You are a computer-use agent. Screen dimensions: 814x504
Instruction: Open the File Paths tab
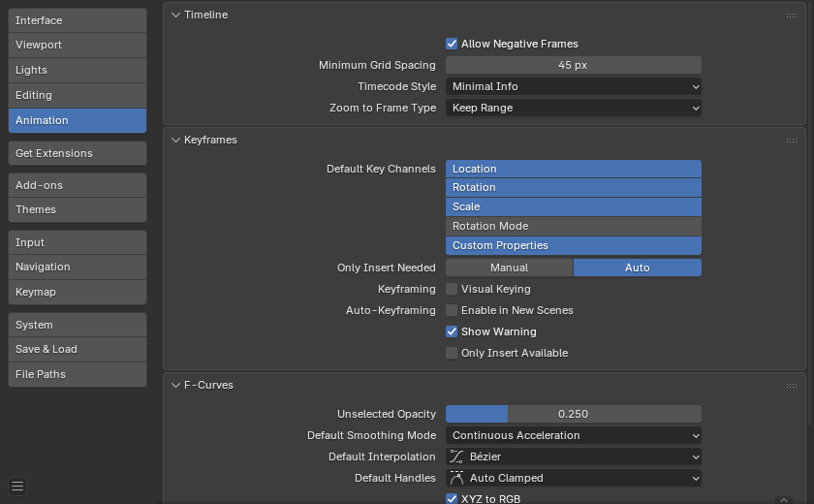[78, 374]
